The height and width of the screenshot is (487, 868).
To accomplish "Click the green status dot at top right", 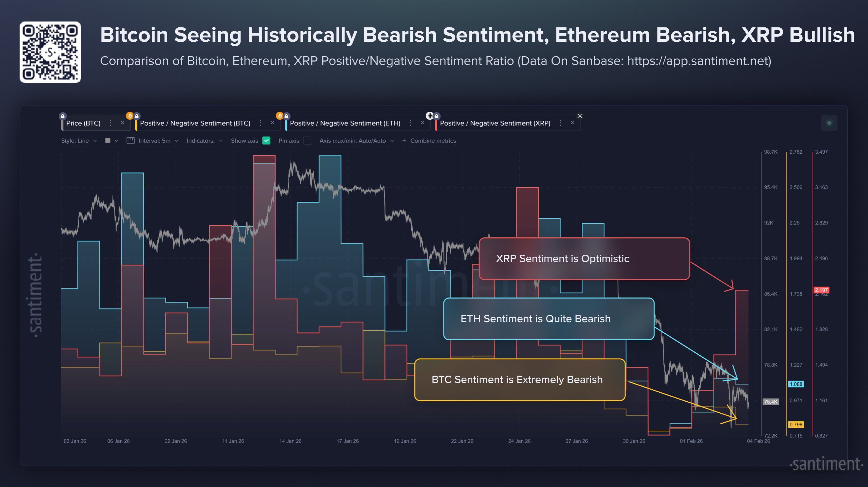I will [830, 123].
